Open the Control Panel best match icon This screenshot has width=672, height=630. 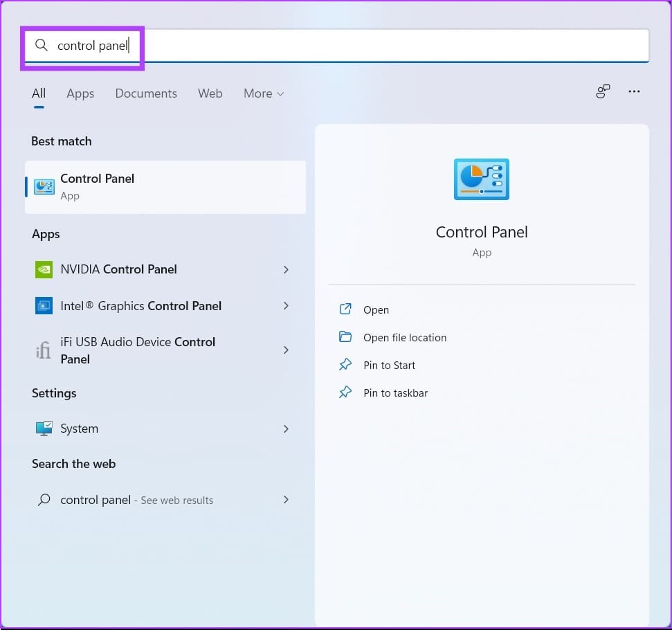[x=44, y=187]
